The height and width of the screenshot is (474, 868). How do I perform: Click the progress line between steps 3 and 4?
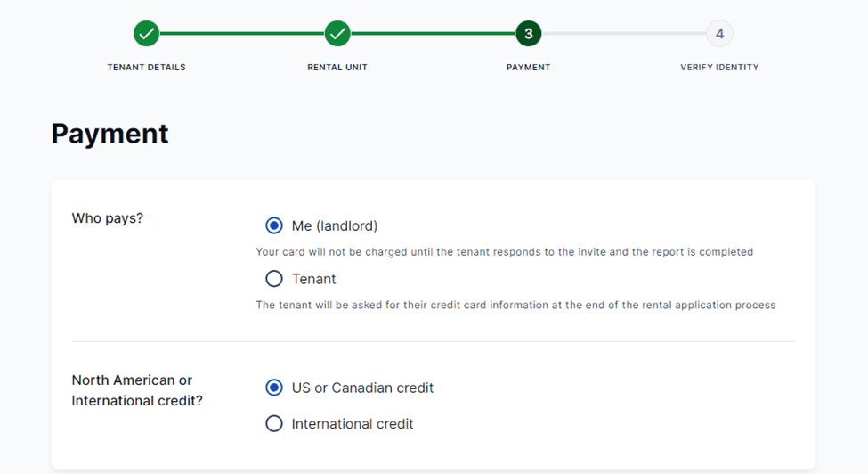point(623,34)
